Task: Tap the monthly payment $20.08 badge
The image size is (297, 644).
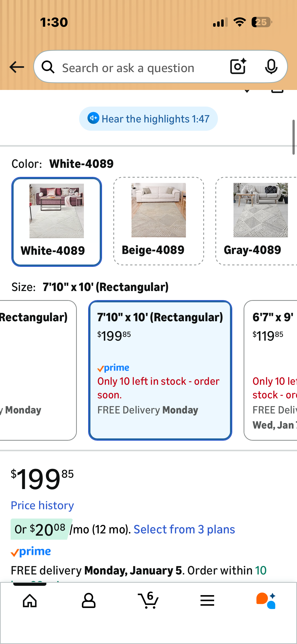Action: point(40,529)
